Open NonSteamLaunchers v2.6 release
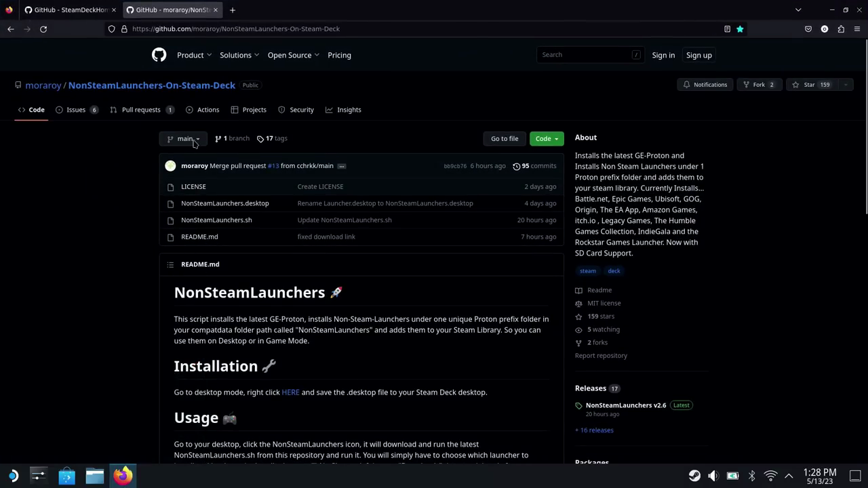868x488 pixels. click(626, 405)
